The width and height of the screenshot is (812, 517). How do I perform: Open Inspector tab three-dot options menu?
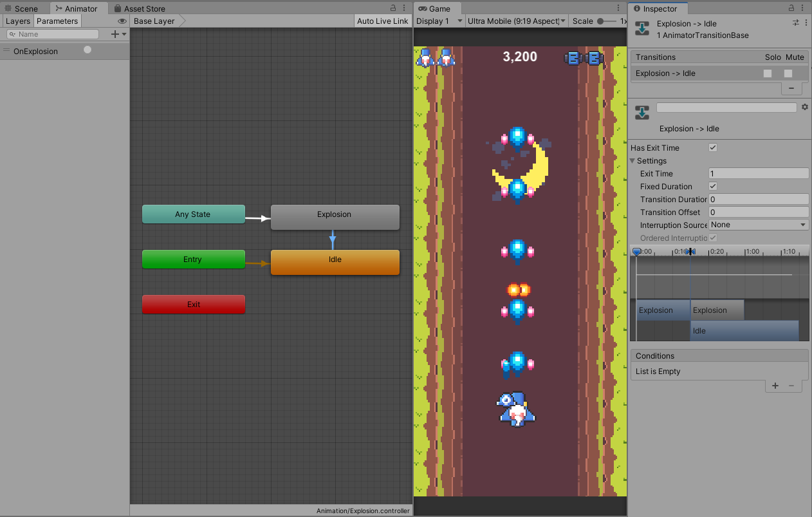coord(803,8)
